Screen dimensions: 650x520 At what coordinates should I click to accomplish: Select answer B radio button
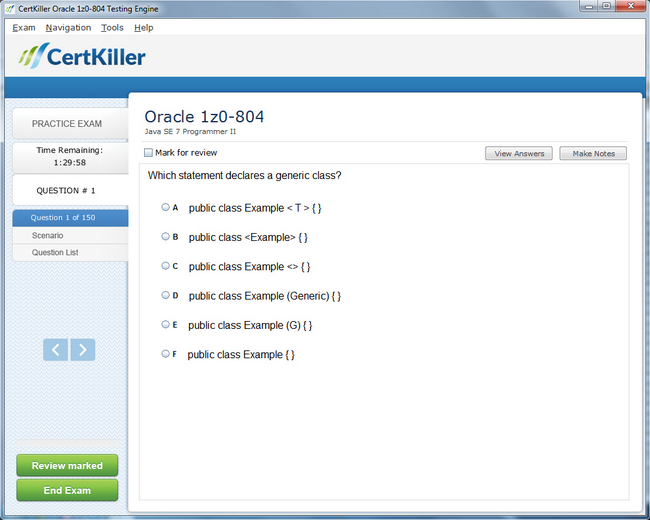(x=165, y=236)
